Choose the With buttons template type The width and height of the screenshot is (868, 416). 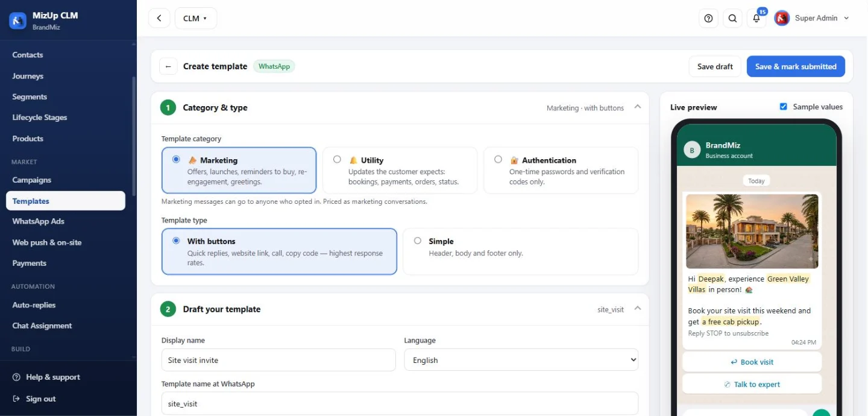click(279, 251)
